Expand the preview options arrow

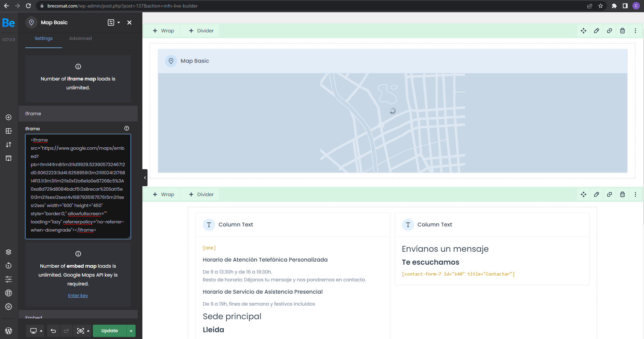[x=88, y=331]
